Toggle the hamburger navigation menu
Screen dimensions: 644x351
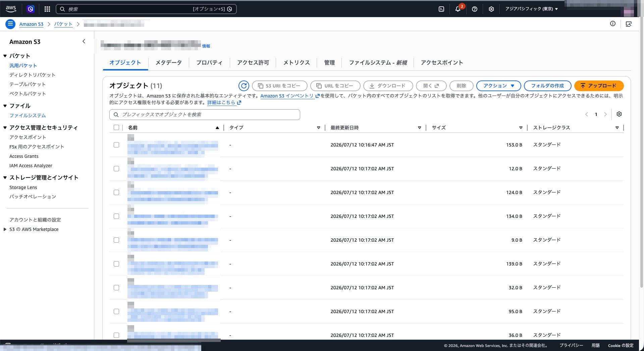(10, 24)
